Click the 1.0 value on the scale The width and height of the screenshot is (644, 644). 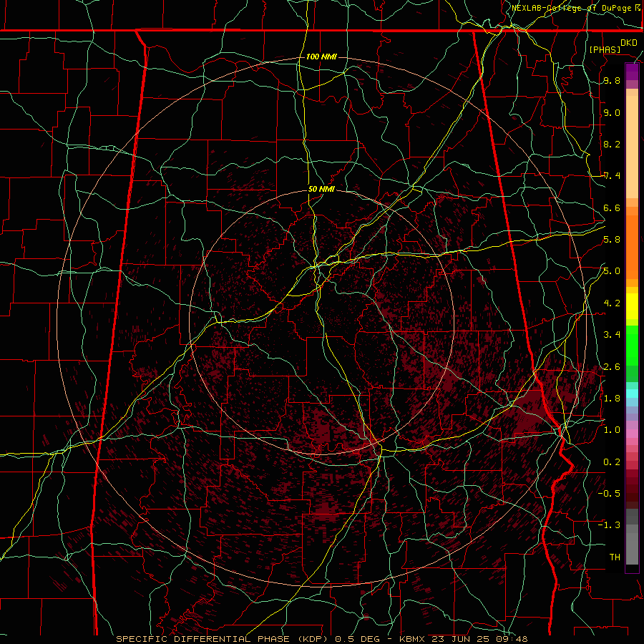tap(612, 429)
